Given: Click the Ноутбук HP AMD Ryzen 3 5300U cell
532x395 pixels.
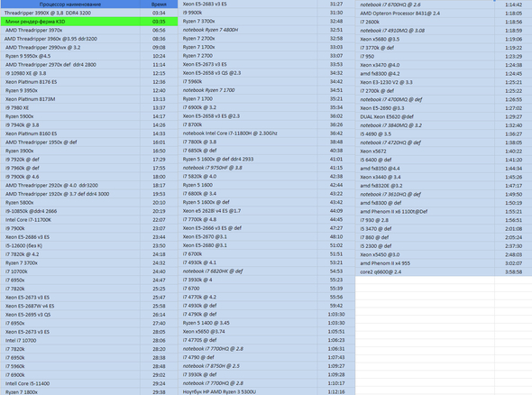Looking at the screenshot, I should coord(248,391).
